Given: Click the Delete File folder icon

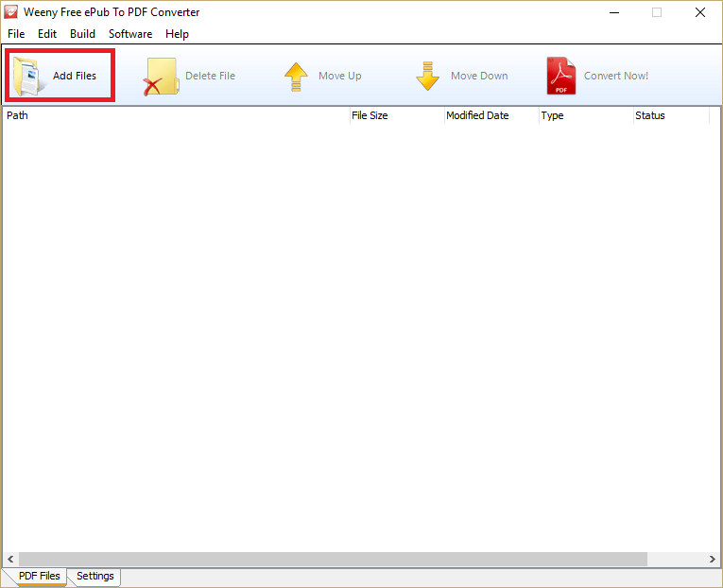Looking at the screenshot, I should click(x=161, y=77).
